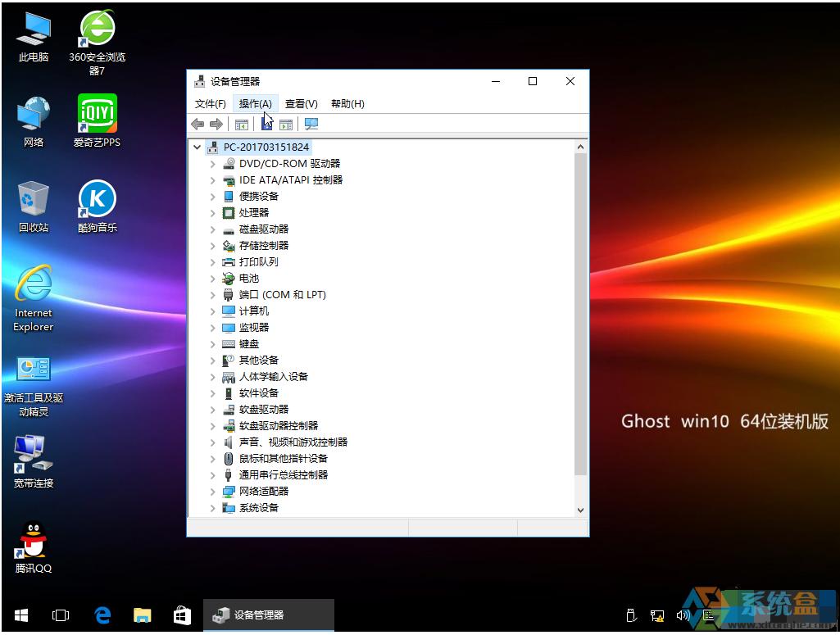Expand the 磁盘驱动器 category arrow
This screenshot has width=840, height=635.
(213, 229)
